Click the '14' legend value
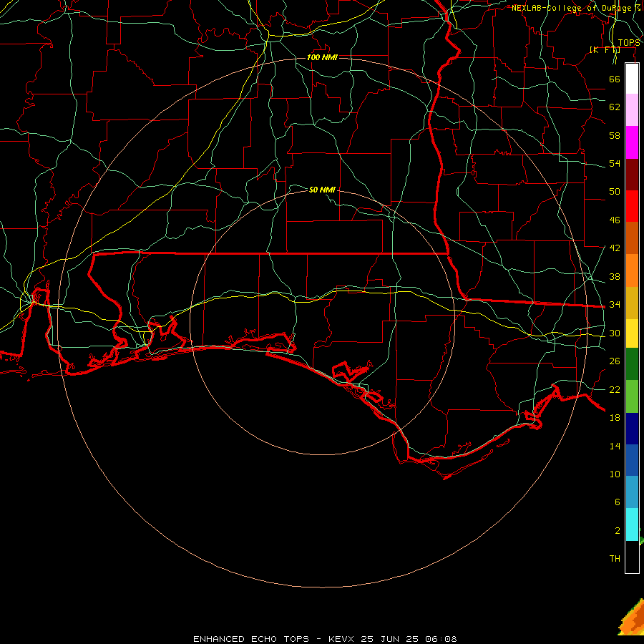Viewport: 644px width, 644px height. pos(615,446)
